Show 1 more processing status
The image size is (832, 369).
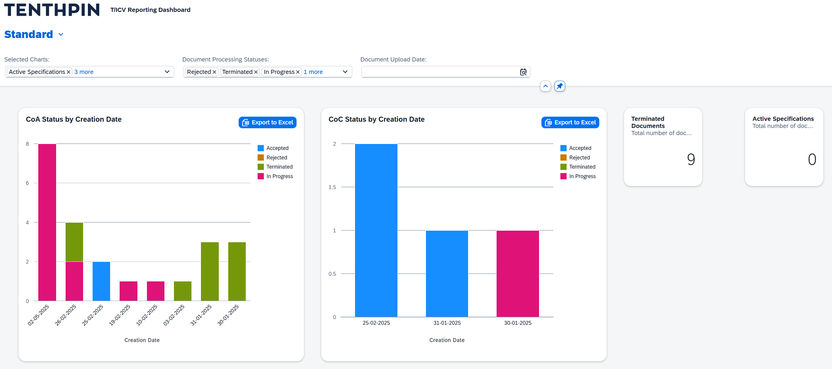[313, 72]
